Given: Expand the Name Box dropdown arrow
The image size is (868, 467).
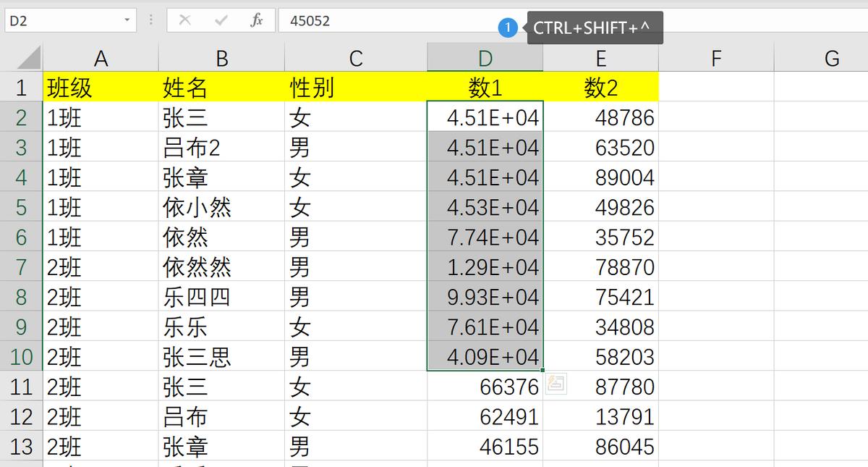Looking at the screenshot, I should (125, 20).
